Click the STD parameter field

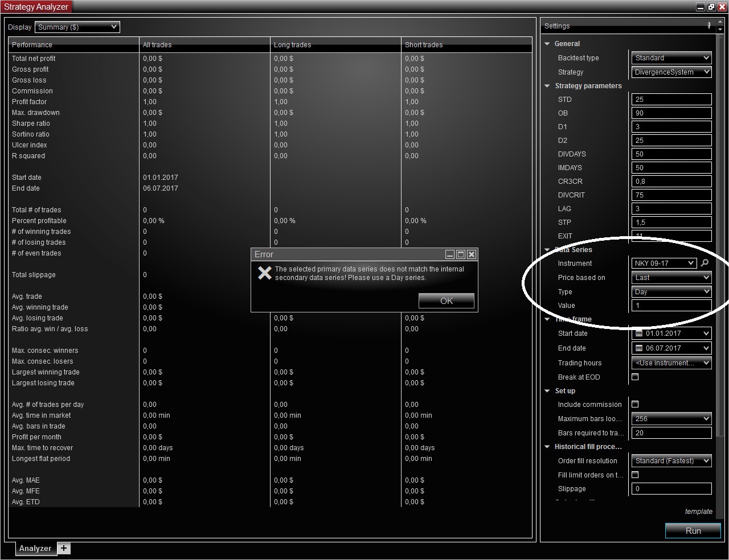coord(671,100)
